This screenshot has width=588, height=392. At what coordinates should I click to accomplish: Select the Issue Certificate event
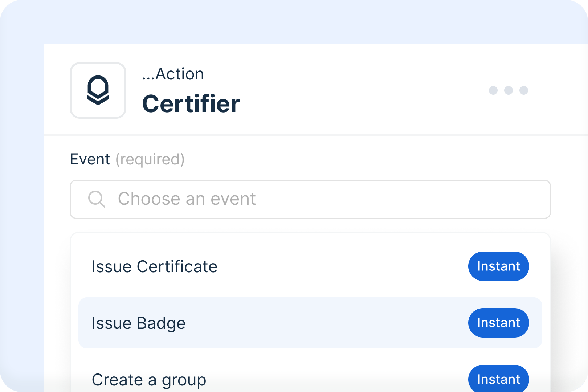click(310, 266)
